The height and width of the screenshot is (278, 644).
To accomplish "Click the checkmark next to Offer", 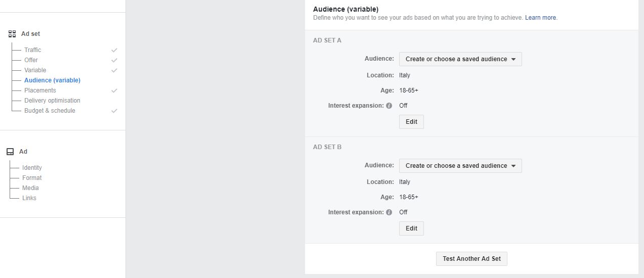I will pos(114,60).
